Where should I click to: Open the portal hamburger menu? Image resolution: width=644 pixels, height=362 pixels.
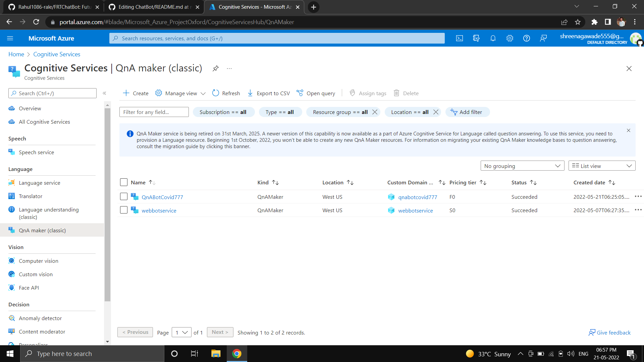(x=10, y=38)
